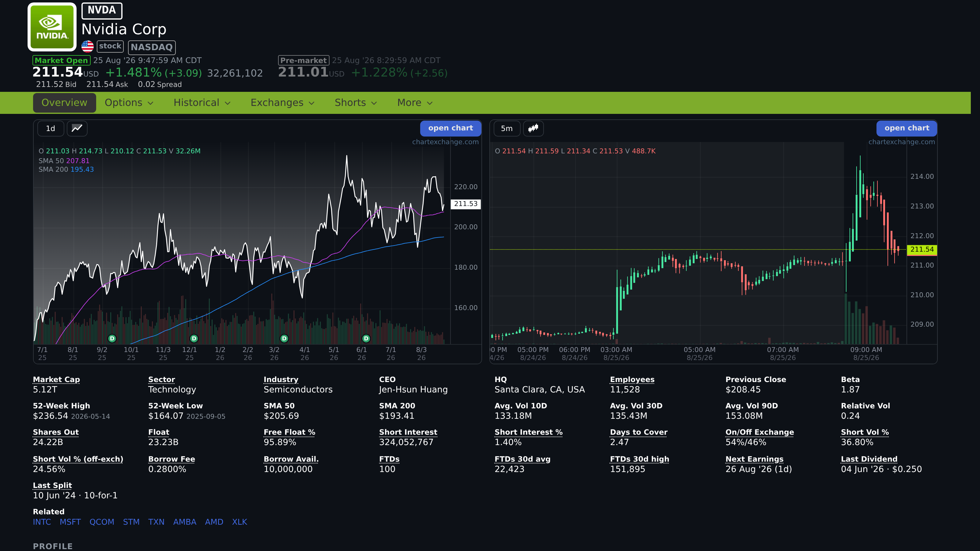Viewport: 980px width, 551px height.
Task: Open related ticker XLK
Action: pos(240,522)
